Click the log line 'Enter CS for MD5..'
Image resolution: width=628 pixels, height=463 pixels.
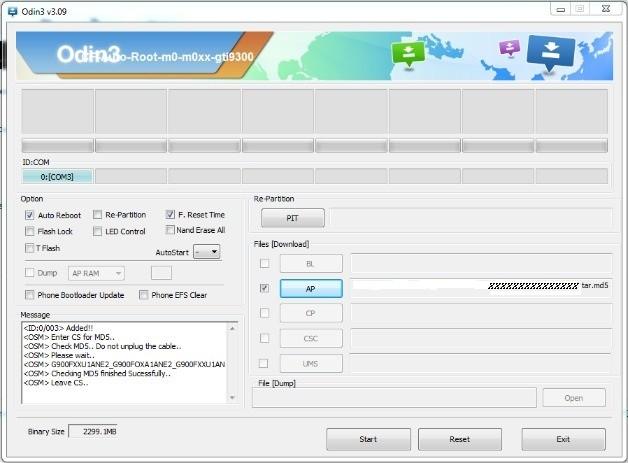[69, 337]
